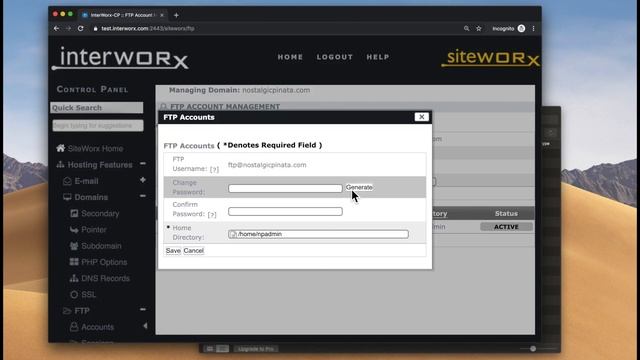Reload the page with the refresh icon
This screenshot has height=360, width=640.
click(x=81, y=29)
